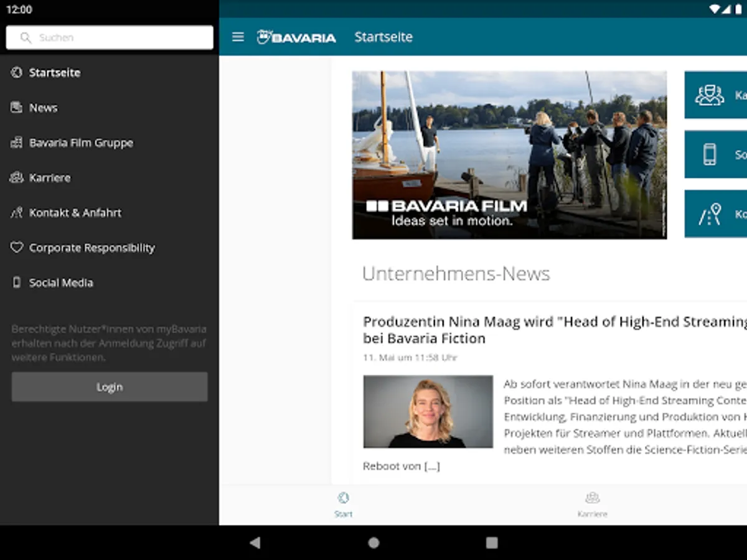Click the myBavaria login info text

(x=109, y=343)
